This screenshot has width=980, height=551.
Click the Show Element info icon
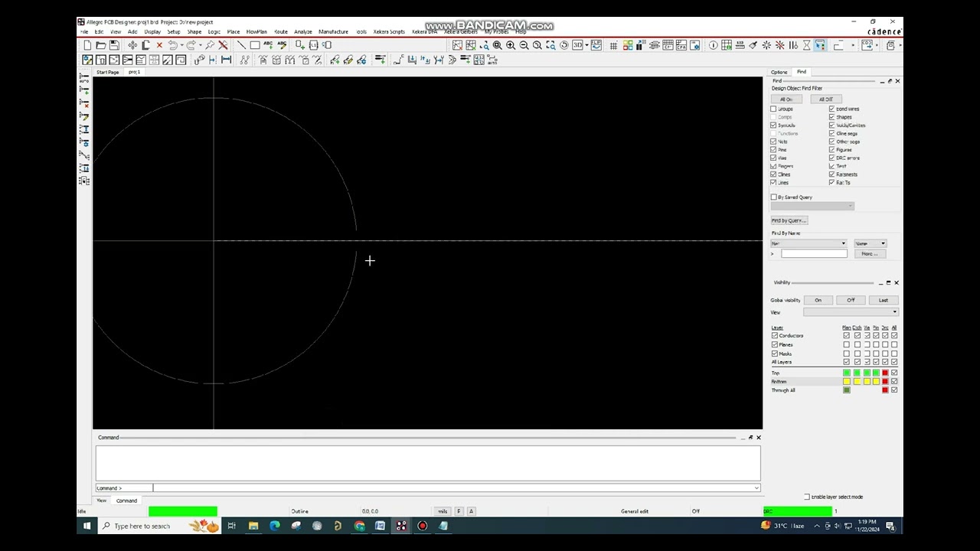pos(713,45)
